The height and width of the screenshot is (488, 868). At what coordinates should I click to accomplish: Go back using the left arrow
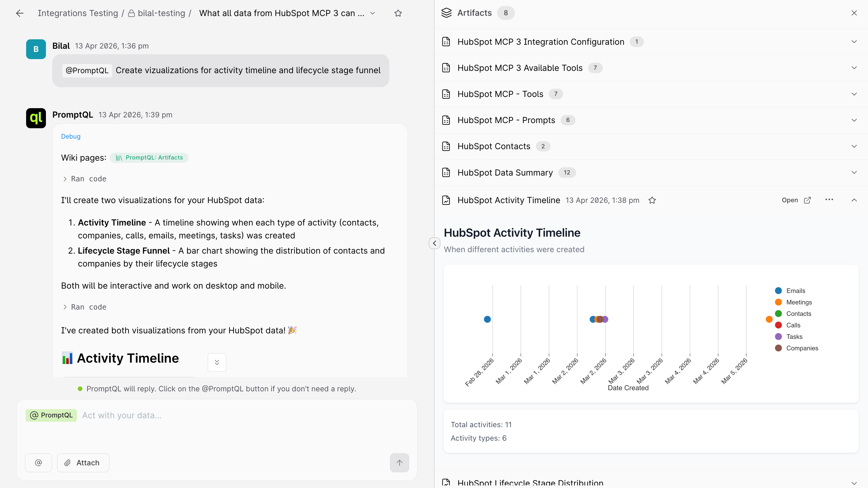click(x=20, y=13)
